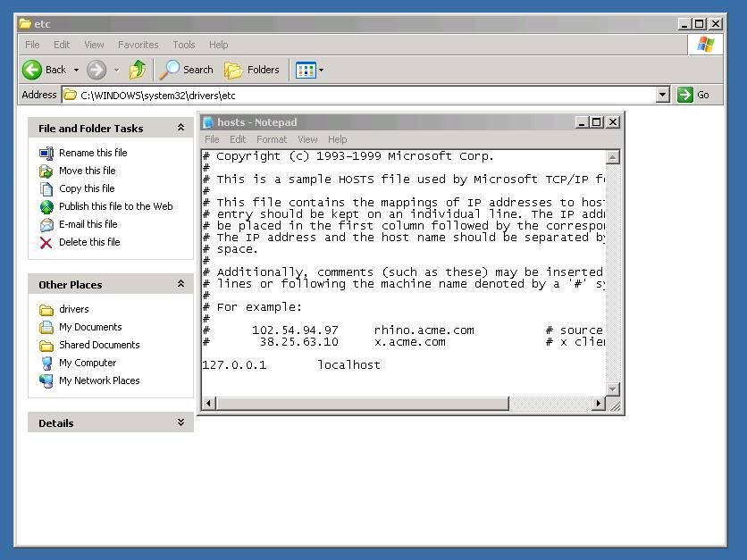This screenshot has height=560, width=747.
Task: Click the Views icon in Explorer toolbar
Action: click(306, 70)
